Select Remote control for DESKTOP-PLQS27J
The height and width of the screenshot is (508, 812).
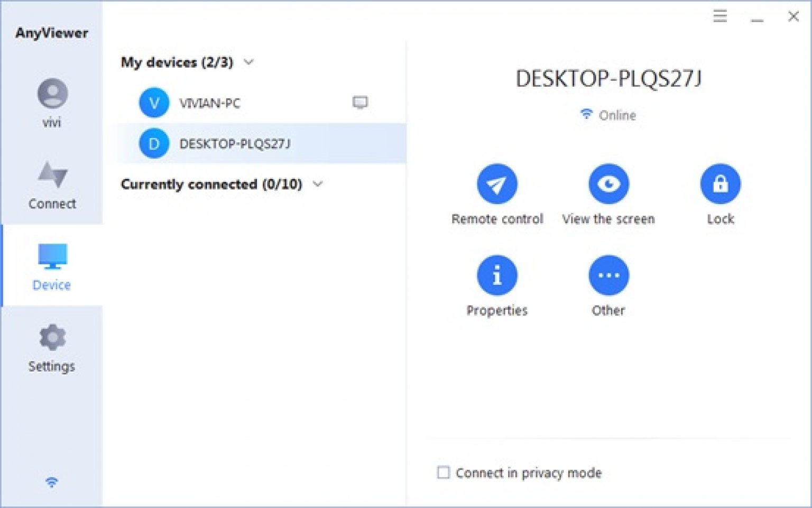pos(496,183)
